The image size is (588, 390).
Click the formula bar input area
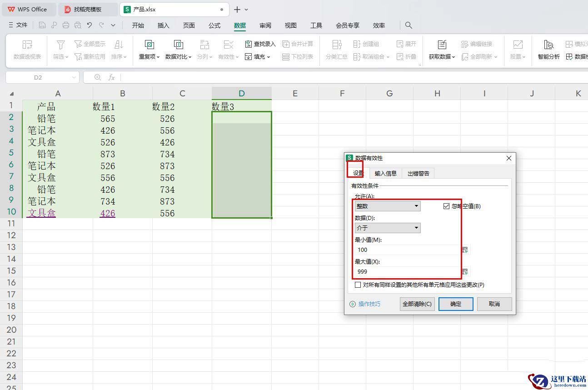354,78
